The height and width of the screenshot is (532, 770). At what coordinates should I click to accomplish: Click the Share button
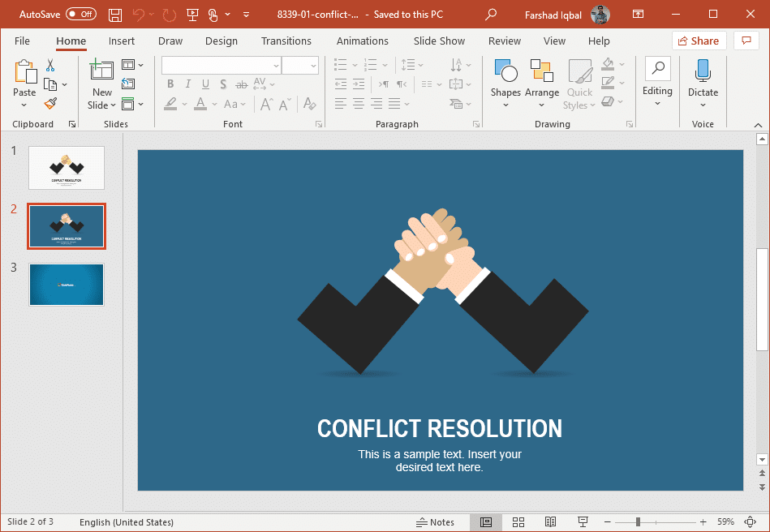(x=699, y=41)
